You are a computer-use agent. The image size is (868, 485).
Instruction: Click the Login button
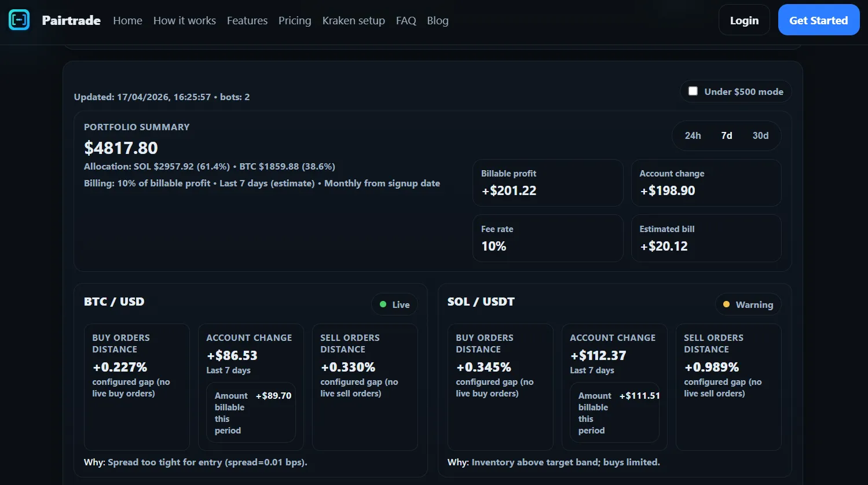(744, 20)
